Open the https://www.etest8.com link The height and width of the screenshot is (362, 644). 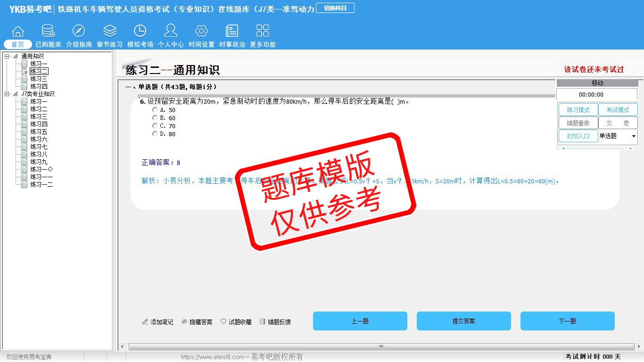point(213,357)
